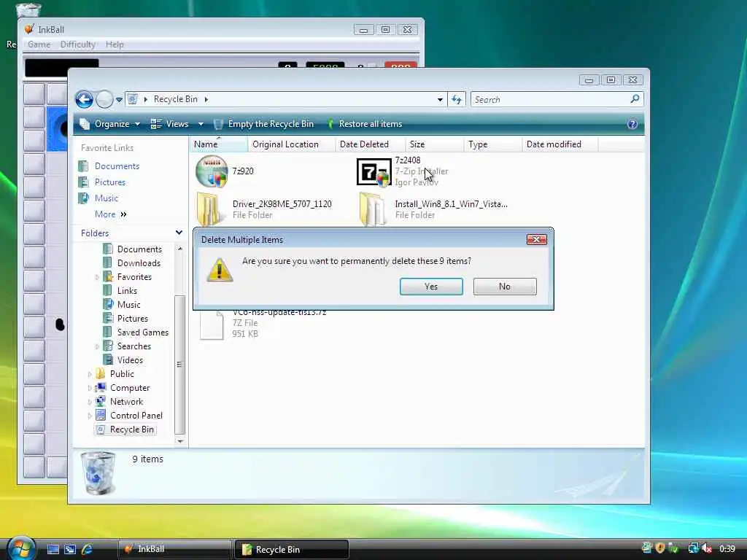The width and height of the screenshot is (747, 560).
Task: Confirm deletion with the Yes button
Action: point(431,286)
